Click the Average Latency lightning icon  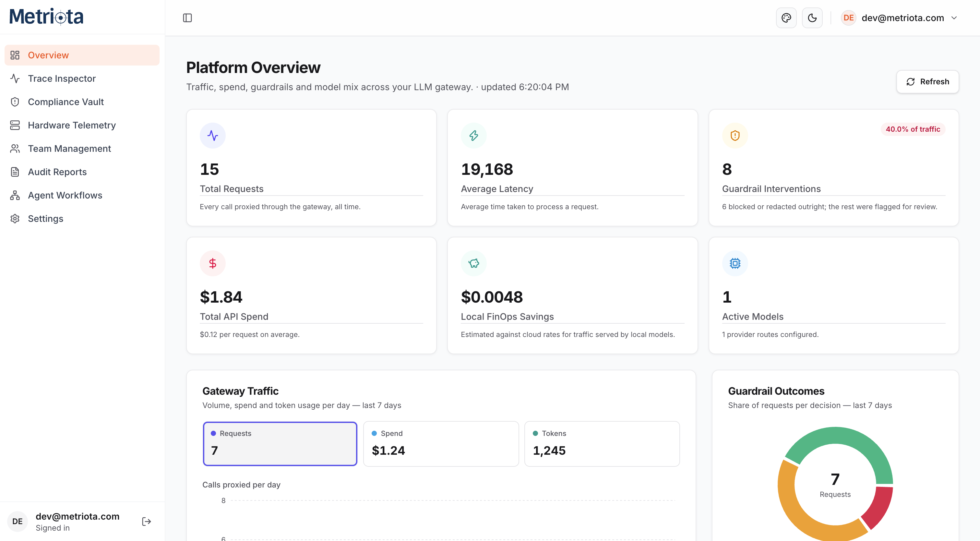(474, 136)
